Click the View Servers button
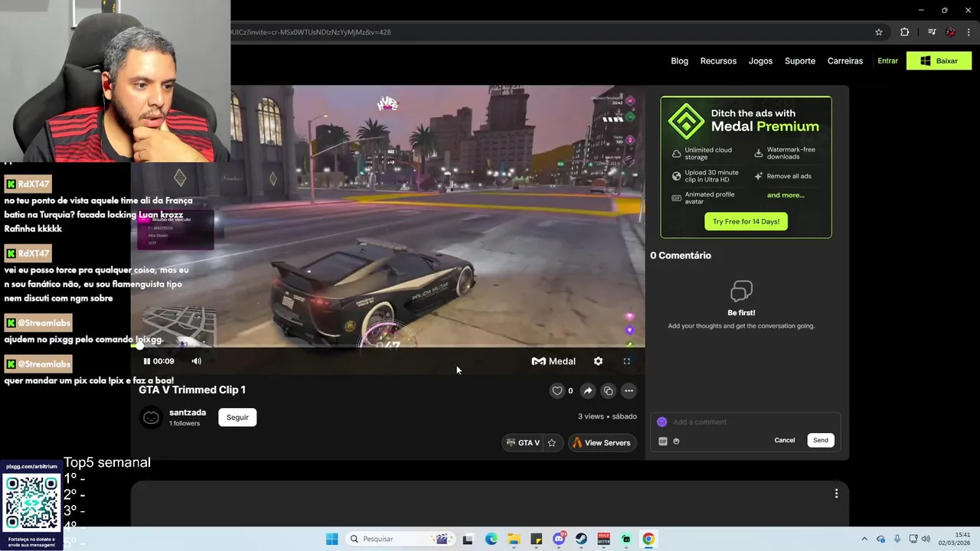The image size is (980, 551). [x=602, y=443]
